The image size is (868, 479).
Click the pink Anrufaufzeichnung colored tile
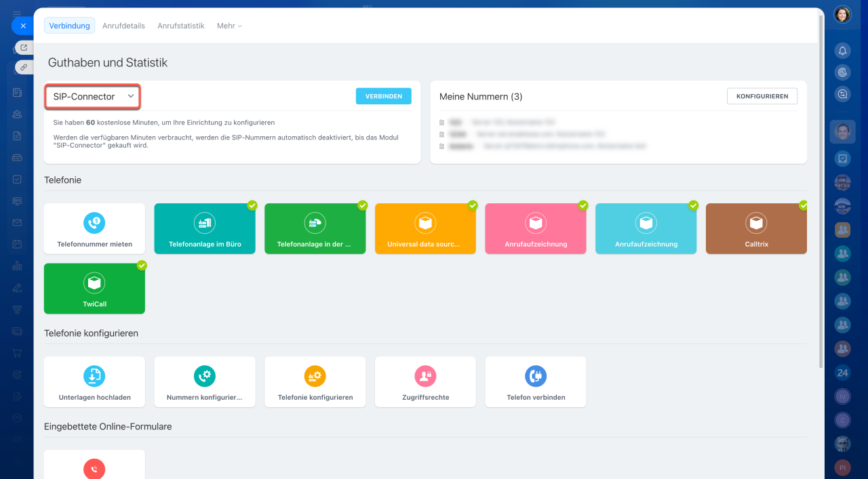536,228
